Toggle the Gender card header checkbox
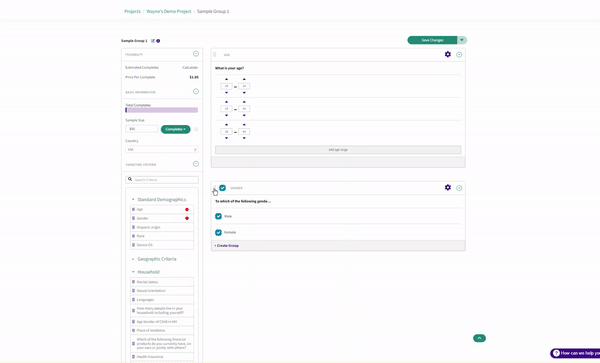This screenshot has height=363, width=600. point(222,188)
